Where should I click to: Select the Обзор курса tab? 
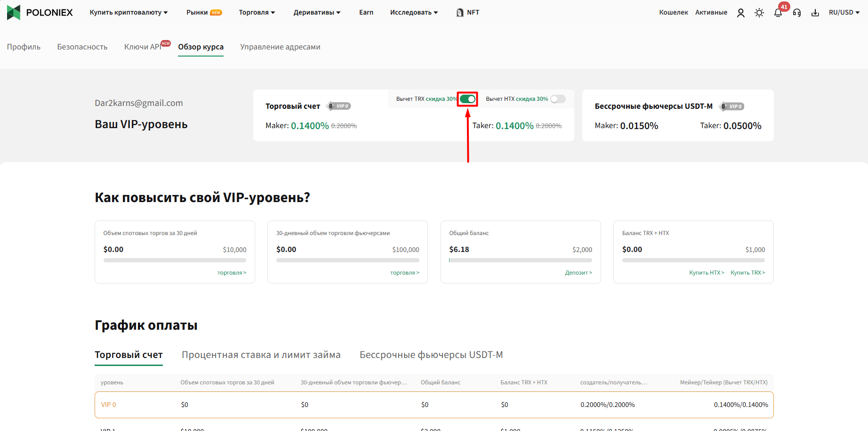point(201,47)
